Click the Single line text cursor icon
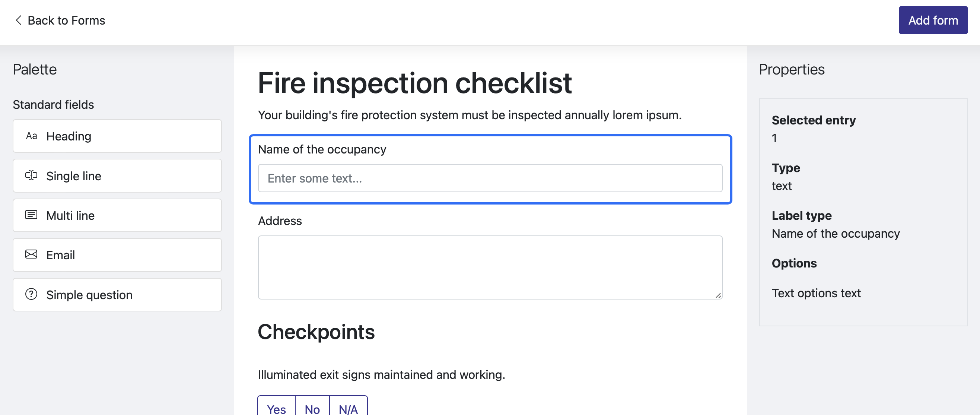Screen dimensions: 980x415 pyautogui.click(x=31, y=175)
